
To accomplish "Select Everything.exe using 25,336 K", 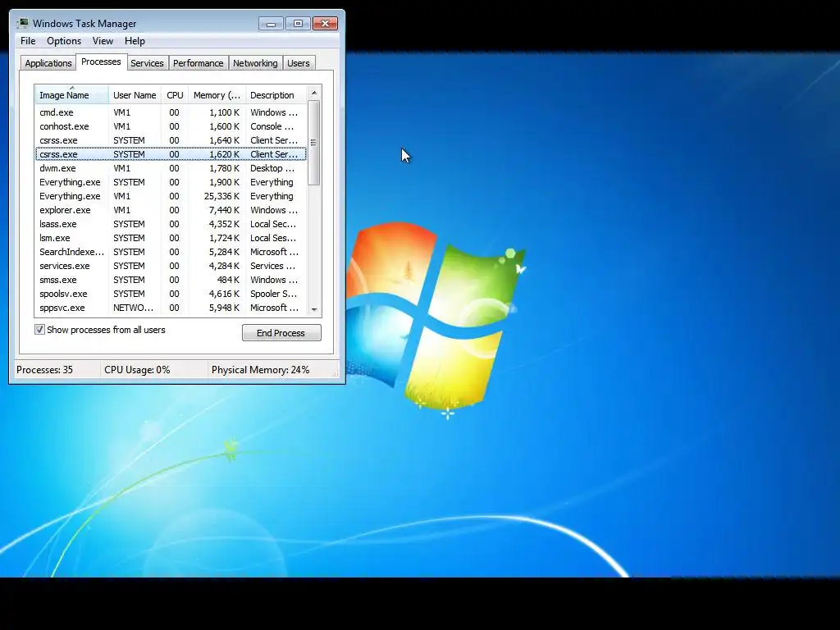I will pos(171,196).
